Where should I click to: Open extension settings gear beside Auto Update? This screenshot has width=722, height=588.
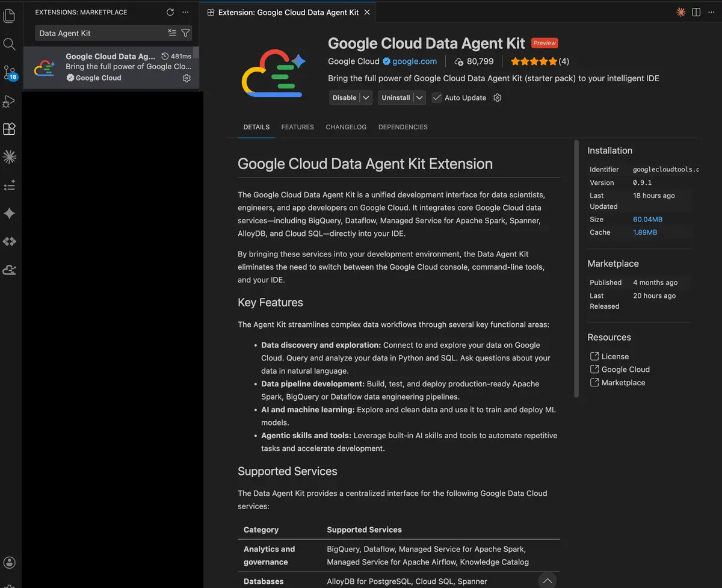point(498,97)
